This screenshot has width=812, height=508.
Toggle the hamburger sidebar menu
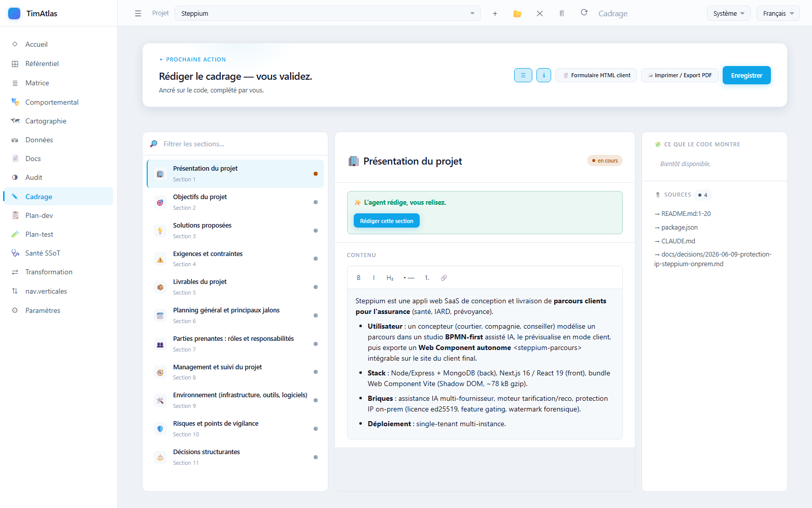click(138, 14)
